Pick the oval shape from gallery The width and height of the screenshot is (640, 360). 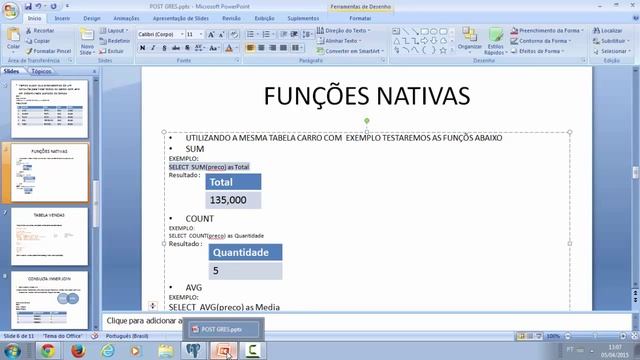(434, 31)
